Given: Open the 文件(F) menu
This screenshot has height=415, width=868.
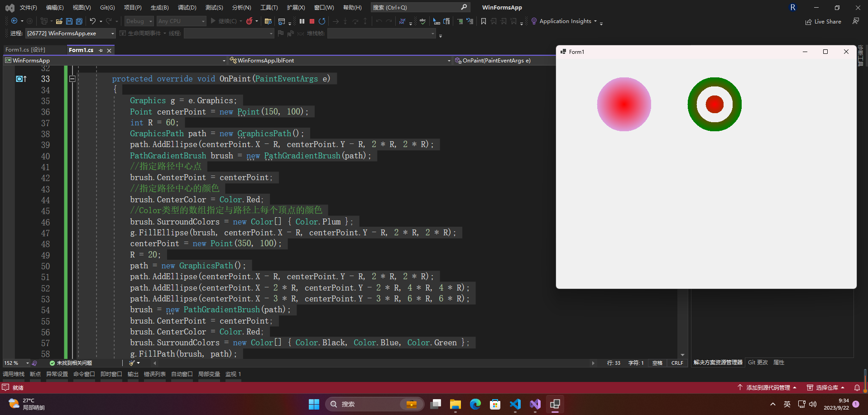Looking at the screenshot, I should pos(28,8).
